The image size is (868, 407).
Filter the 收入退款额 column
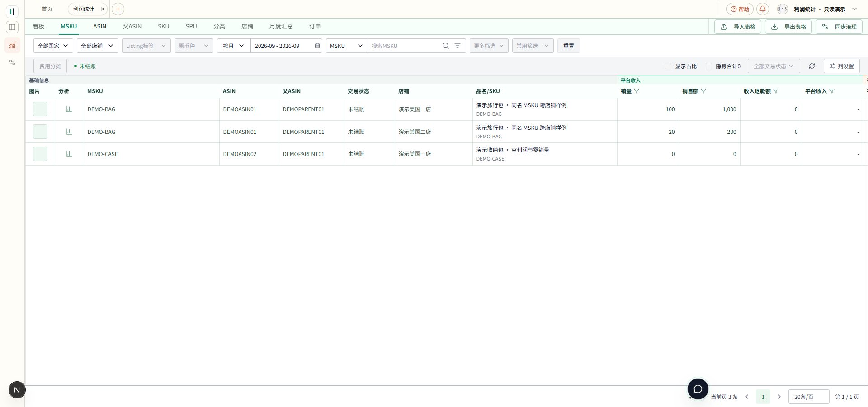click(776, 91)
